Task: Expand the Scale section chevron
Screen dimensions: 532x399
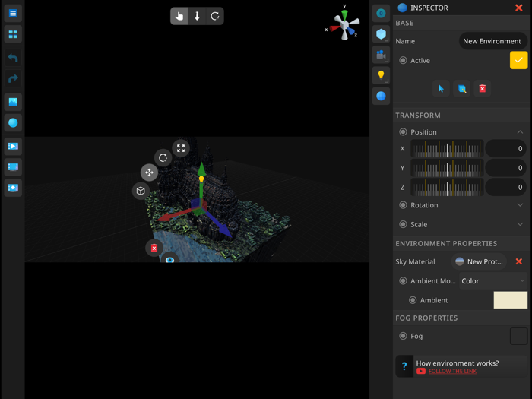Action: pyautogui.click(x=520, y=224)
